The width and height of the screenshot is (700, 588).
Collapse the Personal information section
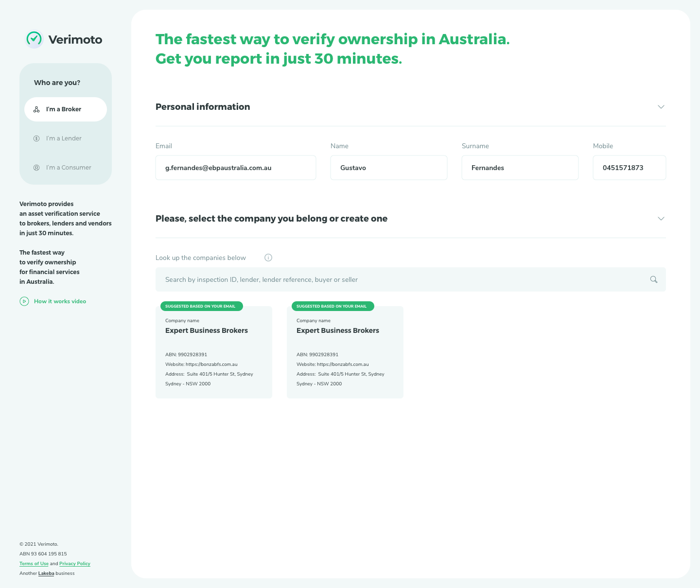[x=661, y=107]
